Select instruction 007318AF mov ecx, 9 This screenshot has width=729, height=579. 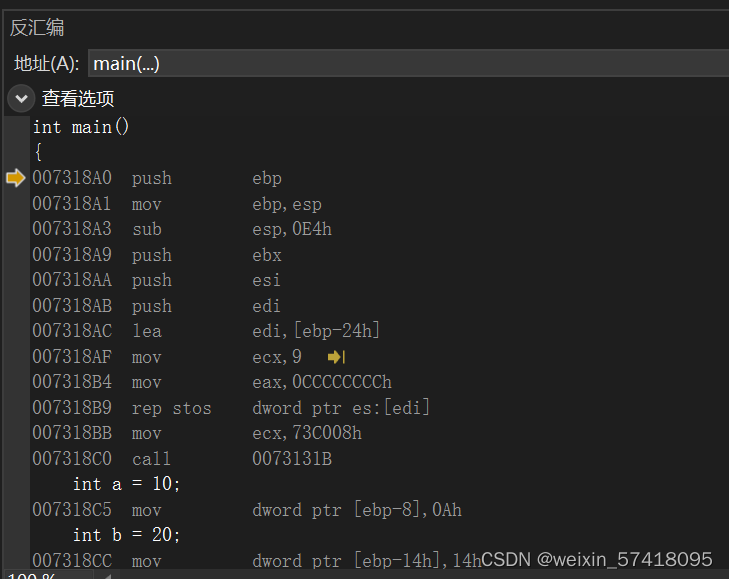point(167,357)
